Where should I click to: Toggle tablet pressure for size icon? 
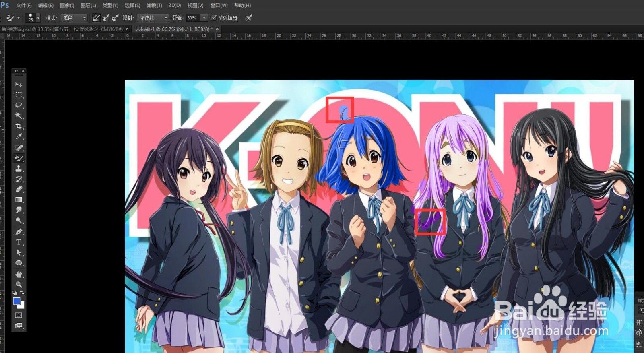coord(249,18)
